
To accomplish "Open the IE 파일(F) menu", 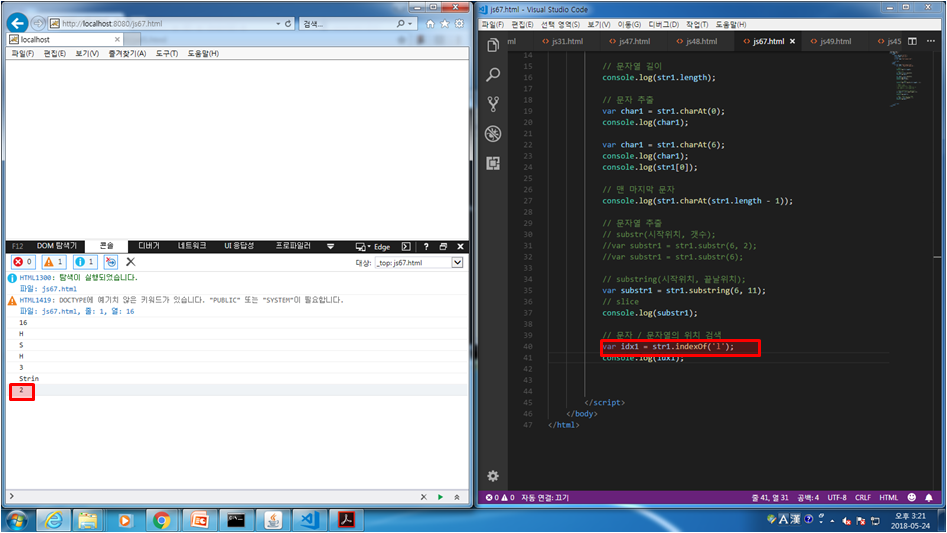I will 22,54.
